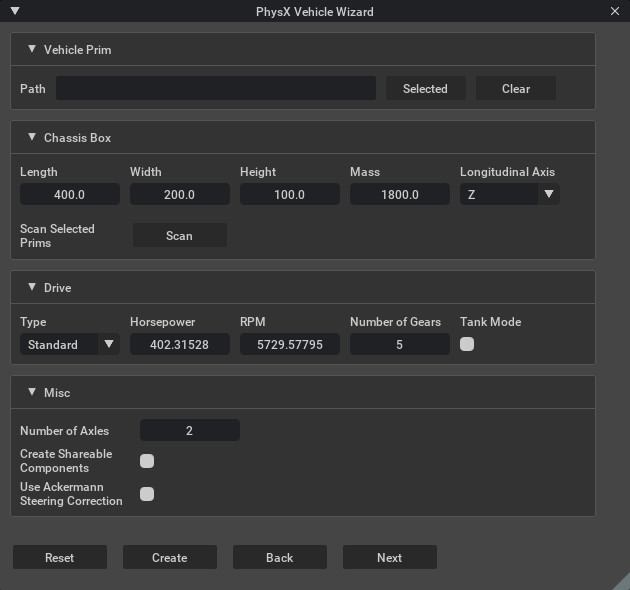Collapse the Vehicle Prim section
630x590 pixels.
pyautogui.click(x=32, y=49)
